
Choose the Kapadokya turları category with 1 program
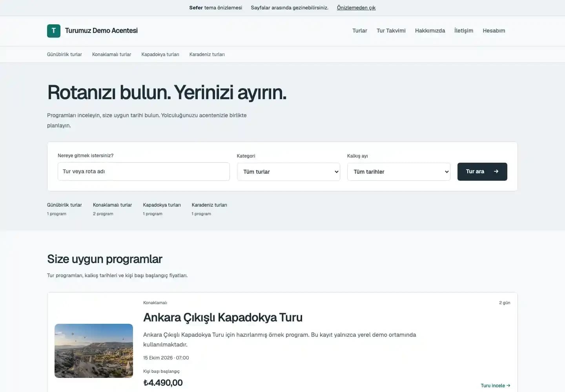(162, 209)
